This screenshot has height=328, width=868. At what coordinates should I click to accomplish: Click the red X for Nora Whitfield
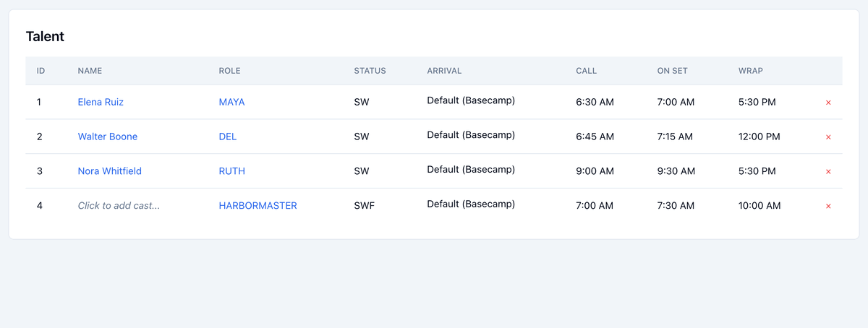(828, 172)
